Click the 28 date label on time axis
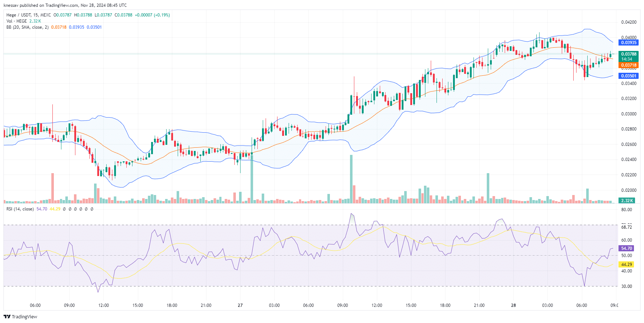Image resolution: width=644 pixels, height=323 pixels. (513, 305)
